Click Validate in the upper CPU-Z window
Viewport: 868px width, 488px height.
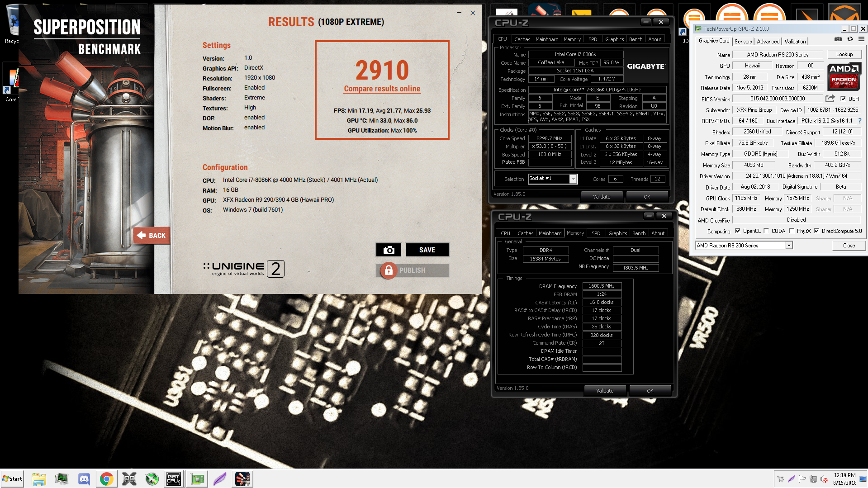coord(602,197)
